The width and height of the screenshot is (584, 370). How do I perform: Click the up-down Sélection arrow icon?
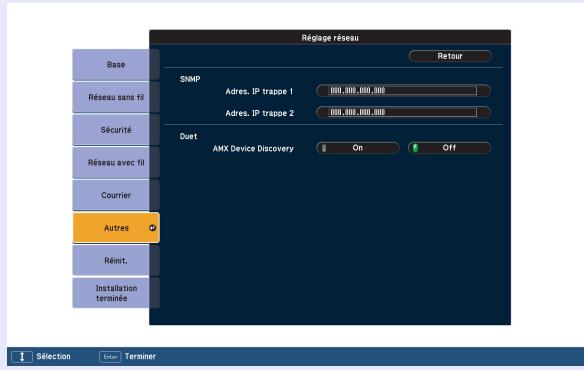pos(22,357)
